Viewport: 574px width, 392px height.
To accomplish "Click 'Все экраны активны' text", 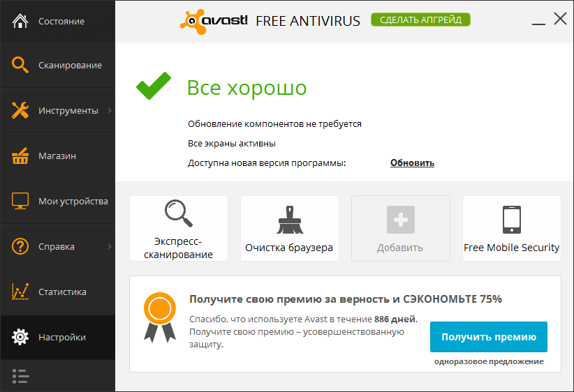I will coord(232,144).
